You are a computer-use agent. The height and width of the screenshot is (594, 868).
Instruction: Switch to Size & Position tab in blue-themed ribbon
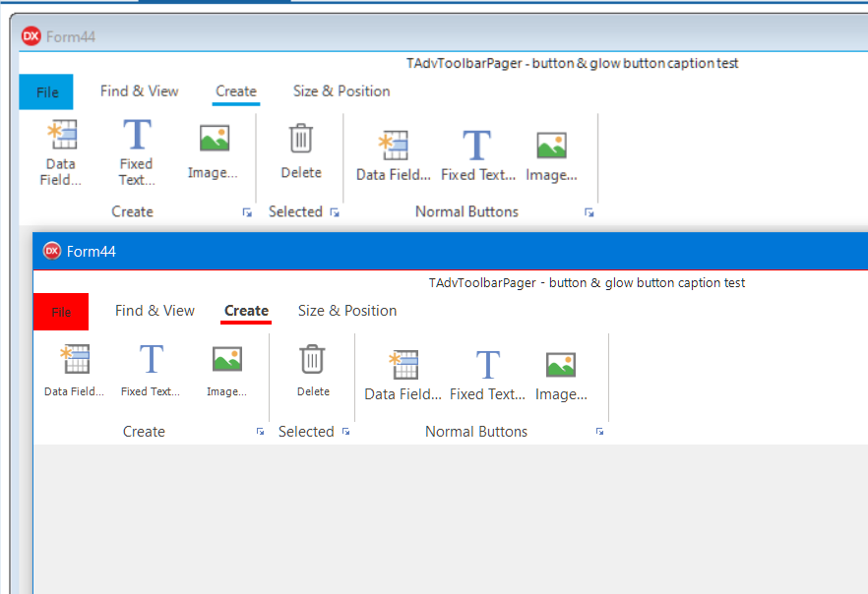tap(341, 91)
